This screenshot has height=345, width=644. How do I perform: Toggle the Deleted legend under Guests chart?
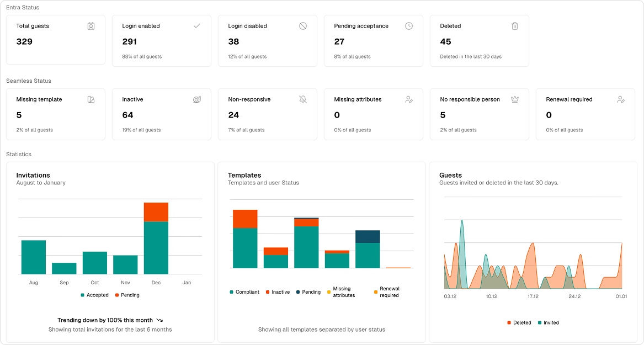coord(519,322)
